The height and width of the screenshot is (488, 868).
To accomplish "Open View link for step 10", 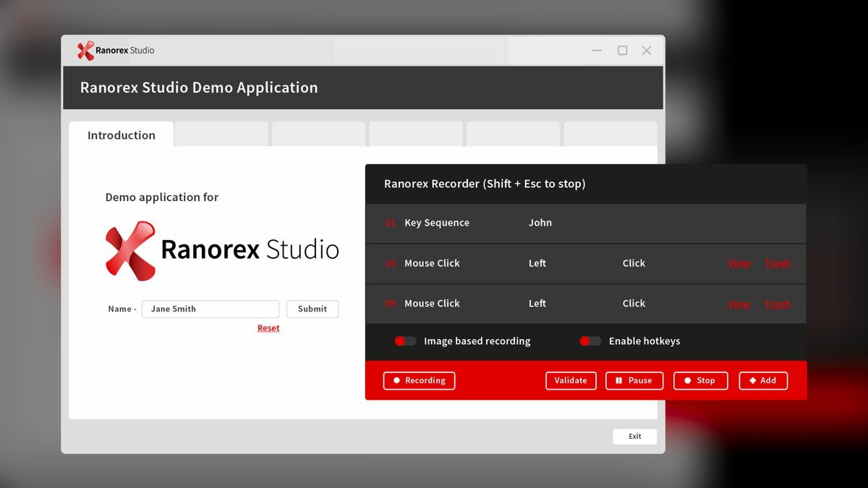I will 739,263.
